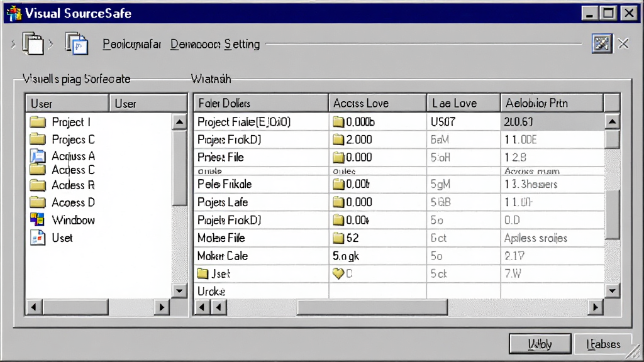Select the Pele Frikale row text
644x362 pixels.
click(x=225, y=184)
